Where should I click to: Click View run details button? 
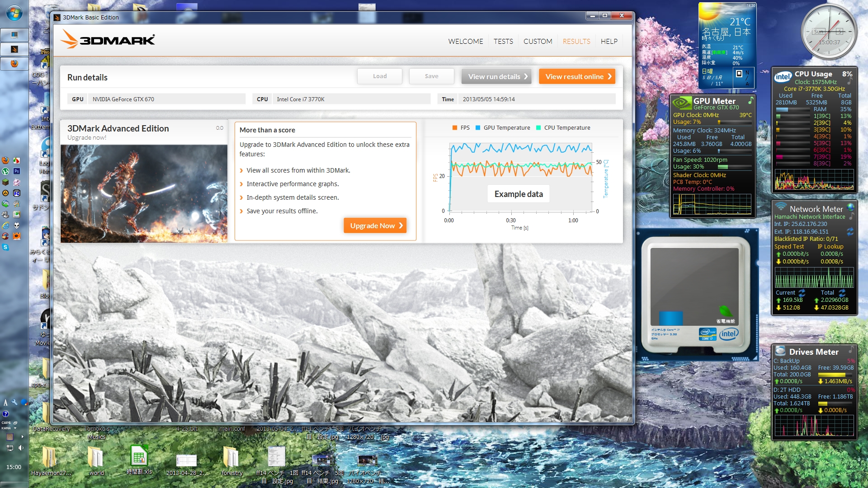(x=496, y=76)
